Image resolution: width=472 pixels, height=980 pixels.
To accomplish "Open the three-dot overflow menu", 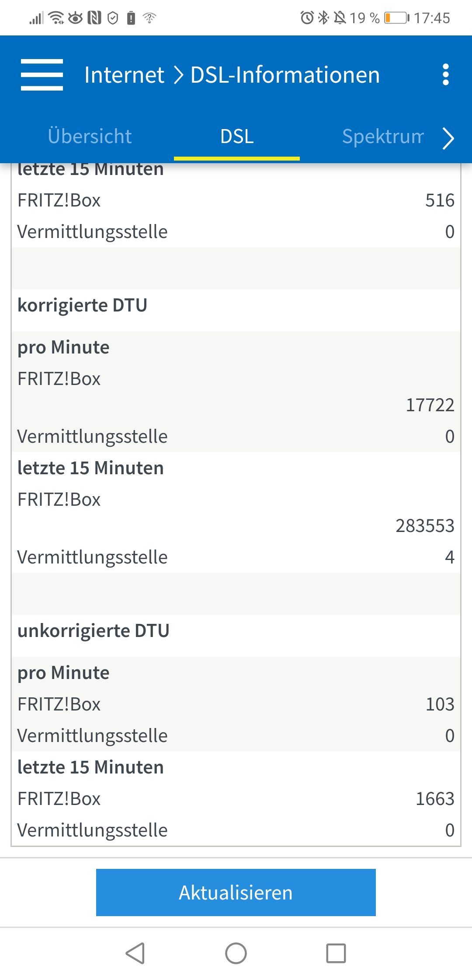I will 445,75.
